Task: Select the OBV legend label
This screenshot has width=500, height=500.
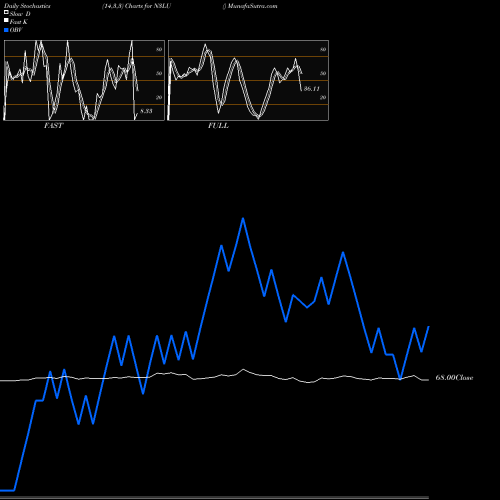Action: coord(16,30)
